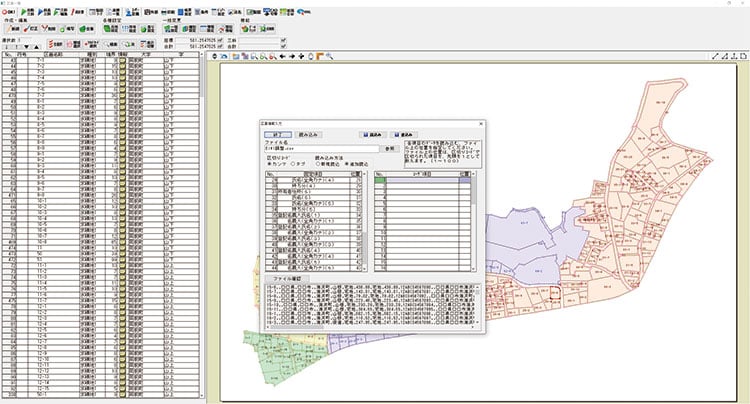Click the 参照 browse button

pyautogui.click(x=390, y=149)
